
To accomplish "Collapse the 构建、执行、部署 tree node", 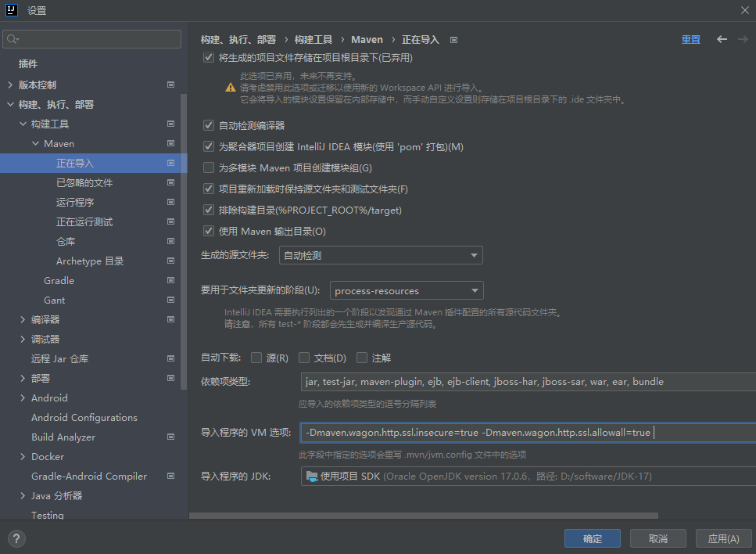I will 10,104.
